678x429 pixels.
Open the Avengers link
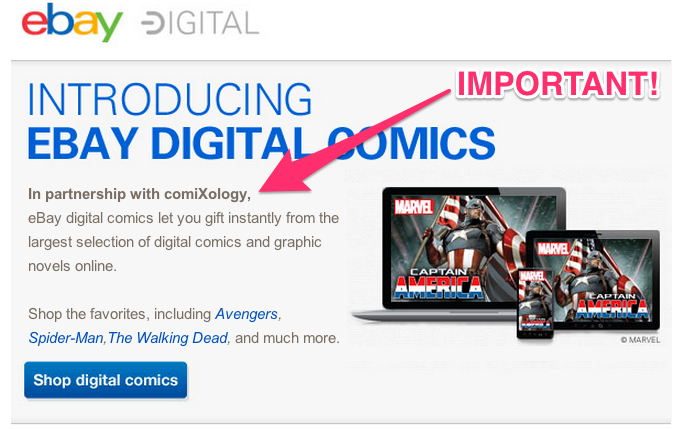(246, 314)
